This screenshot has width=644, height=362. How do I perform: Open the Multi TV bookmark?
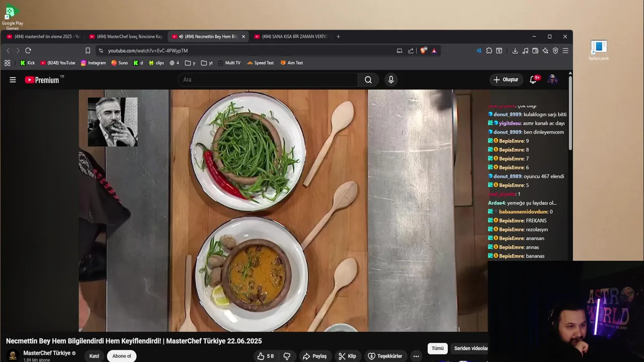coord(229,63)
